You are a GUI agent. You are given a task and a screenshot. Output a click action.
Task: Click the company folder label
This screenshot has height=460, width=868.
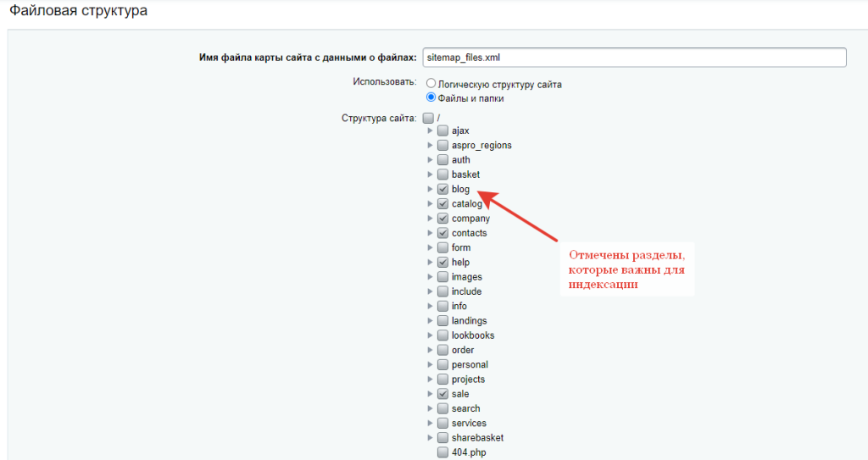click(470, 219)
